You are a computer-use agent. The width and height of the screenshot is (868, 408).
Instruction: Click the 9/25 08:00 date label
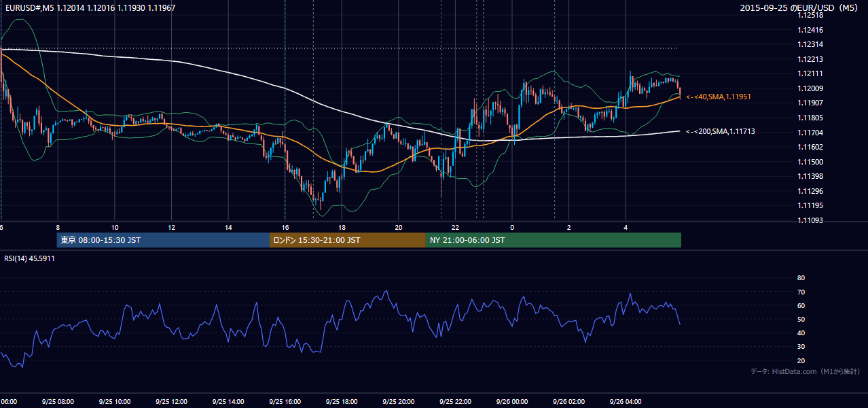click(58, 402)
